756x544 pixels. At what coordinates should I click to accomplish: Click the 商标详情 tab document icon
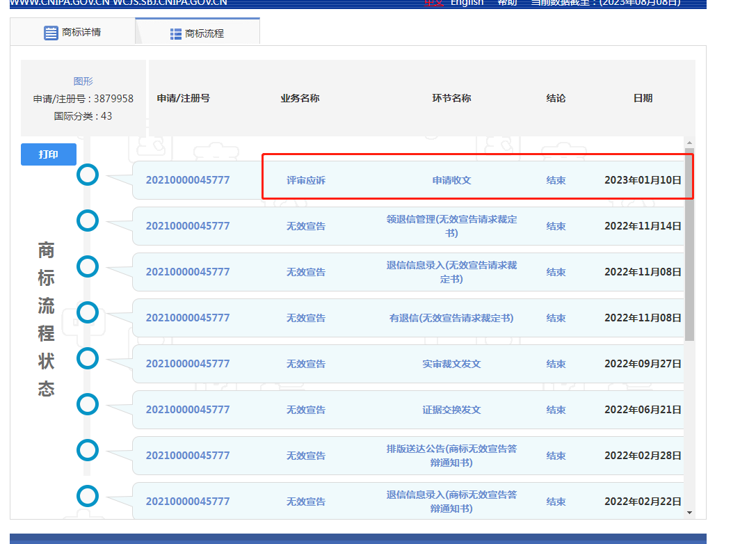click(51, 33)
